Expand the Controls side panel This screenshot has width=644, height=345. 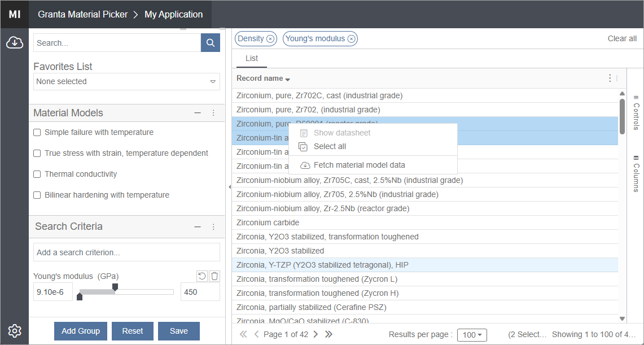(636, 112)
